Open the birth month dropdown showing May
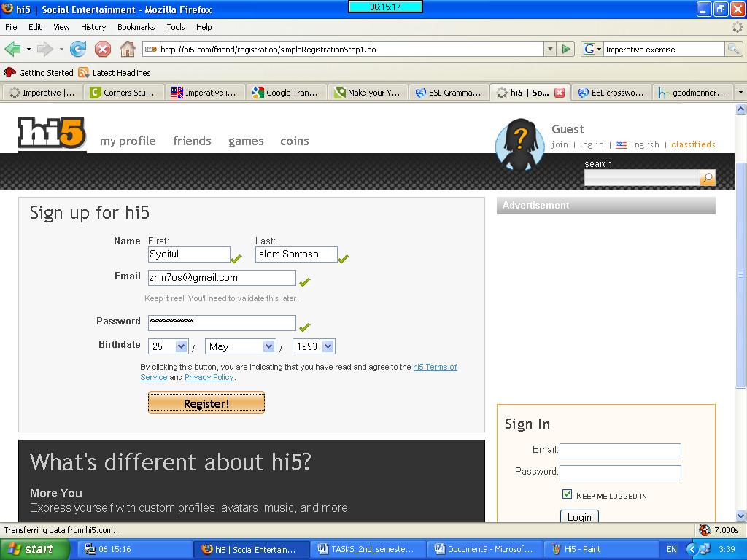Viewport: 747px width, 560px height. click(x=240, y=346)
